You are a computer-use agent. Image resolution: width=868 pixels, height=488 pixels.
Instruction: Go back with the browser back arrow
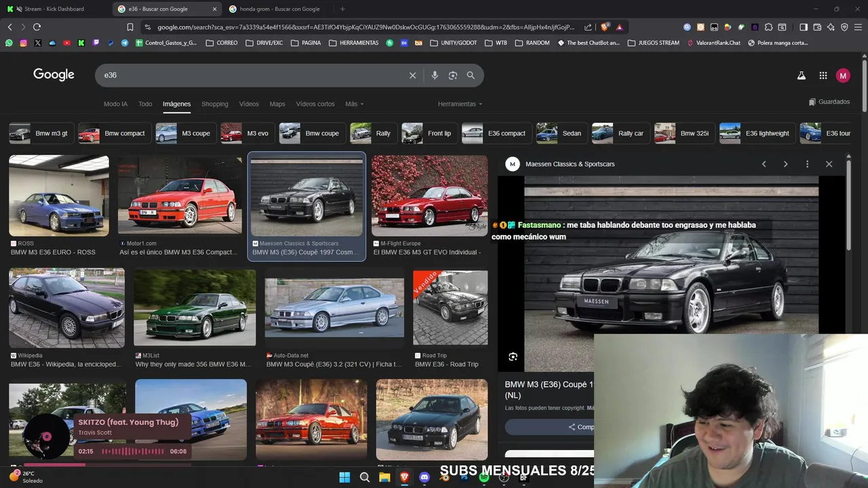[x=9, y=27]
